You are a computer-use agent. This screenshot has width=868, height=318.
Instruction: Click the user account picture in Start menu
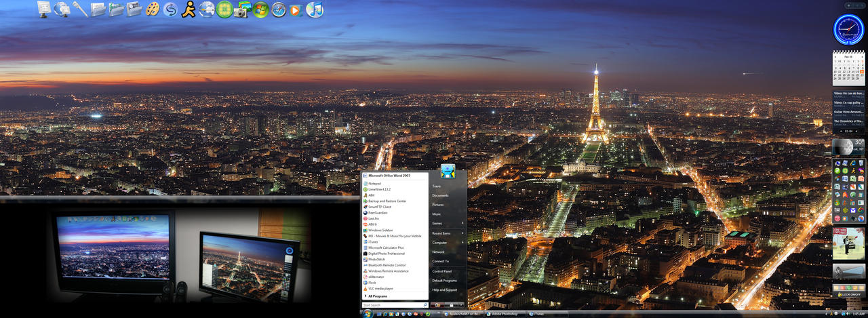coord(448,171)
